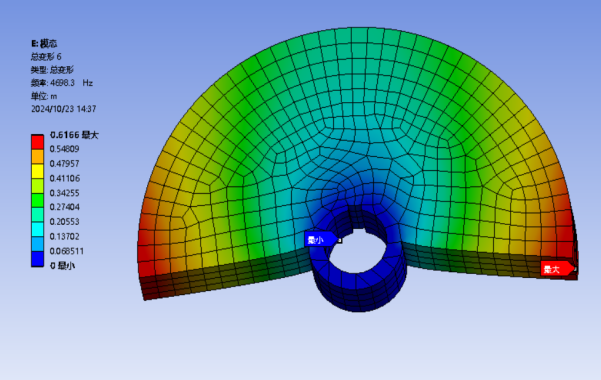Click the '单位: m' unit line
The width and height of the screenshot is (601, 380).
point(44,96)
